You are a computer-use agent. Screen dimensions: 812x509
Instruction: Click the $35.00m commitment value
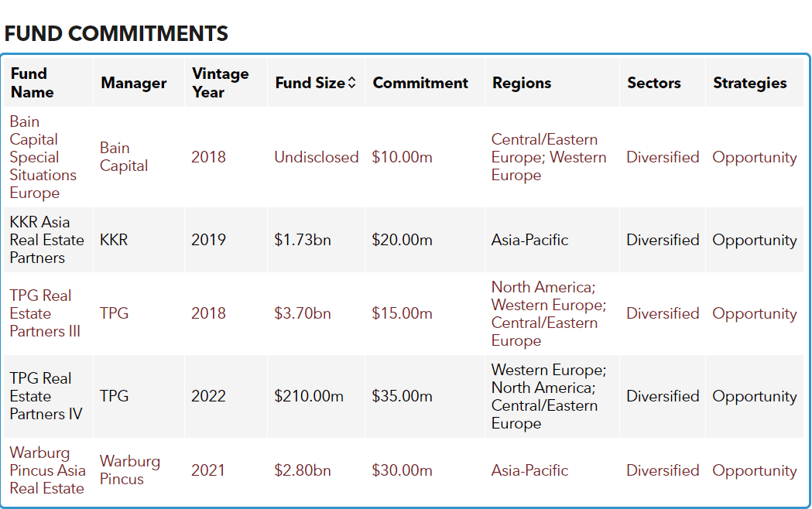pos(402,396)
